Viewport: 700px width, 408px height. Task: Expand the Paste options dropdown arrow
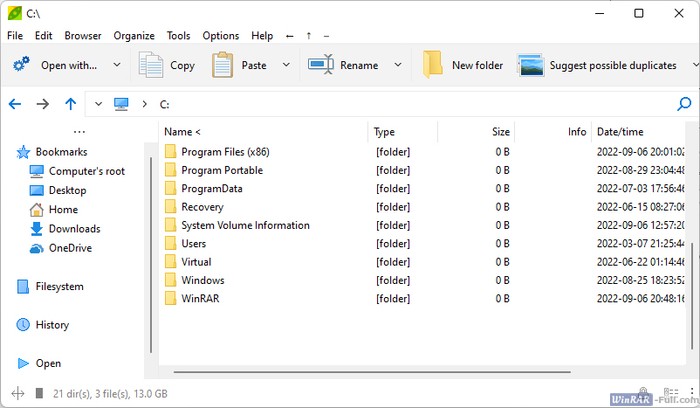286,65
